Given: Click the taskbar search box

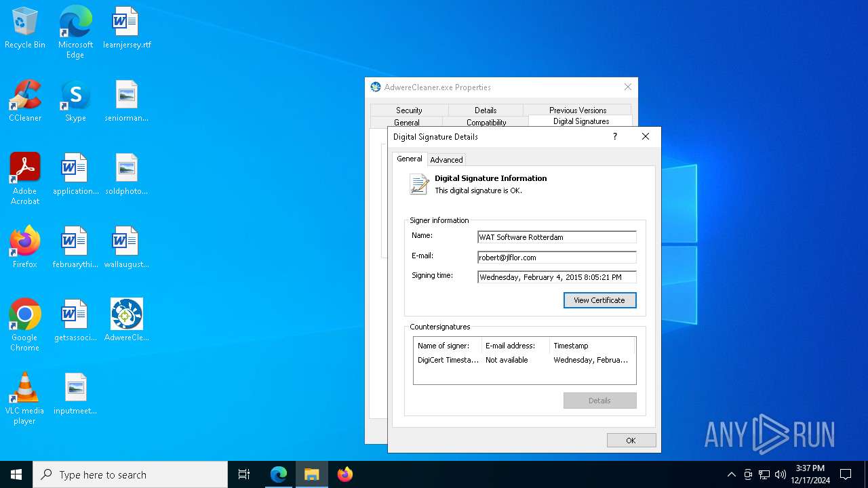Looking at the screenshot, I should coord(130,474).
